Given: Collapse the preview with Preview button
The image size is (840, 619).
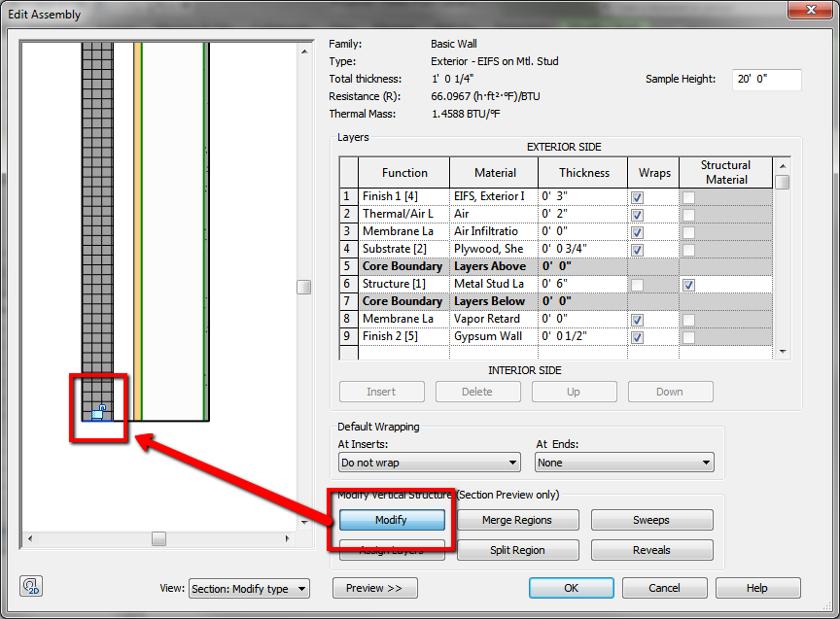Looking at the screenshot, I should (374, 587).
